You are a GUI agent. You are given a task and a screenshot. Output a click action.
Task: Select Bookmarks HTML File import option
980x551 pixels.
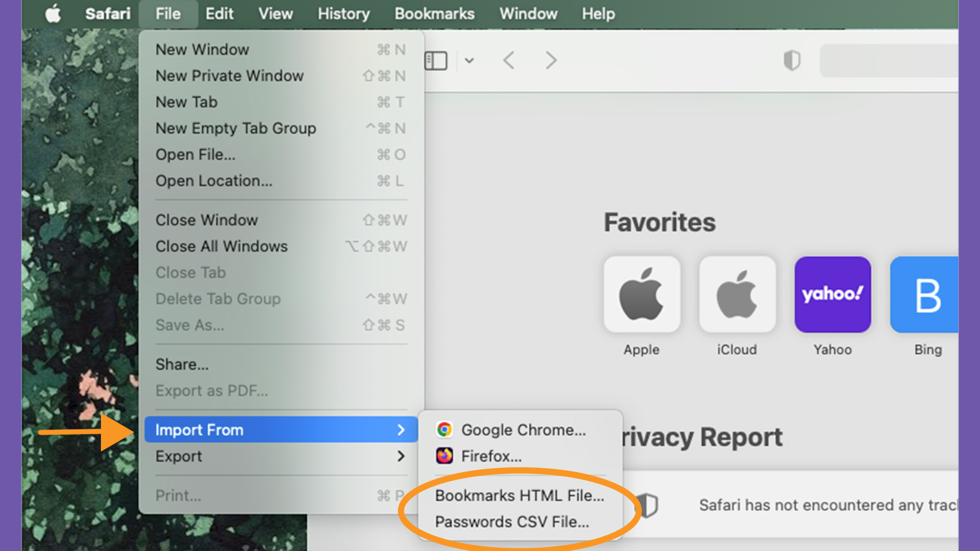[519, 496]
